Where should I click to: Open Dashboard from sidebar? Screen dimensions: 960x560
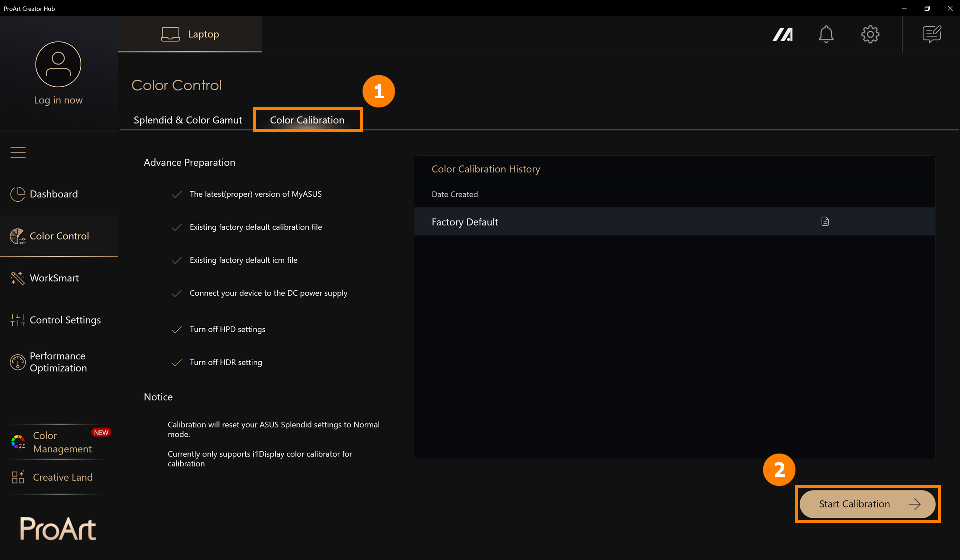pyautogui.click(x=59, y=194)
